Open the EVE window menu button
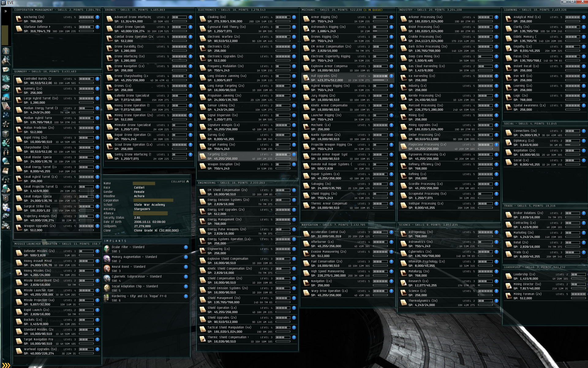Screen dimensions: 588x368 click(3, 3)
